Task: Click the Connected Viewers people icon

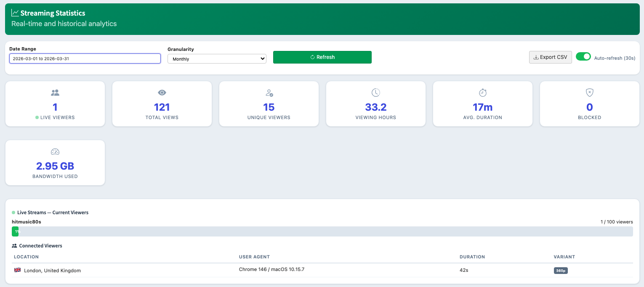Action: [x=14, y=246]
